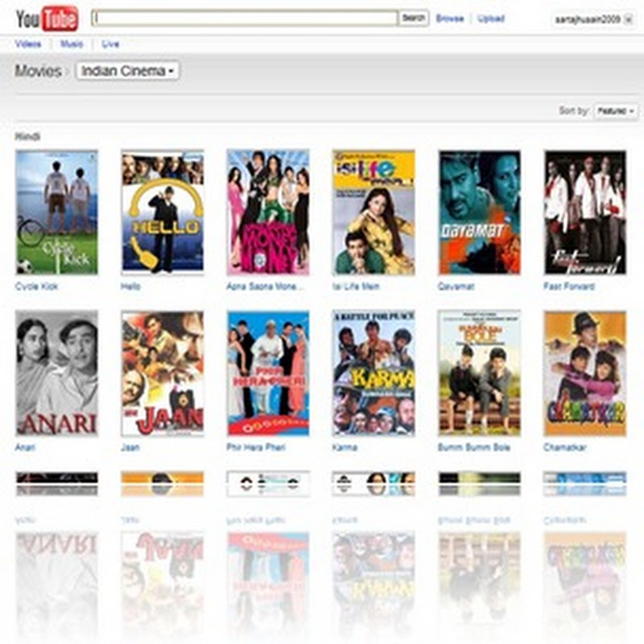Open the sartajhusain2009 account dropdown
Viewport: 644px width, 644px height.
tap(593, 19)
